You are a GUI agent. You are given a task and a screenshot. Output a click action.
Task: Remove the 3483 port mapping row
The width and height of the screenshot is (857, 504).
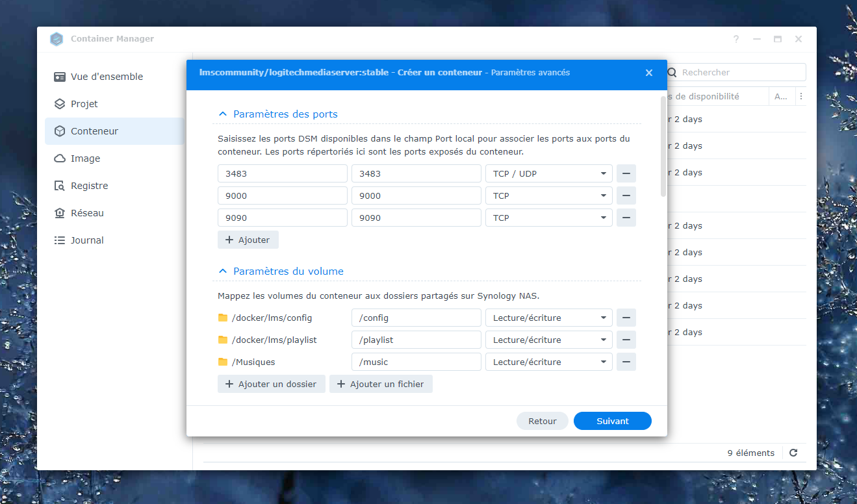coord(626,173)
